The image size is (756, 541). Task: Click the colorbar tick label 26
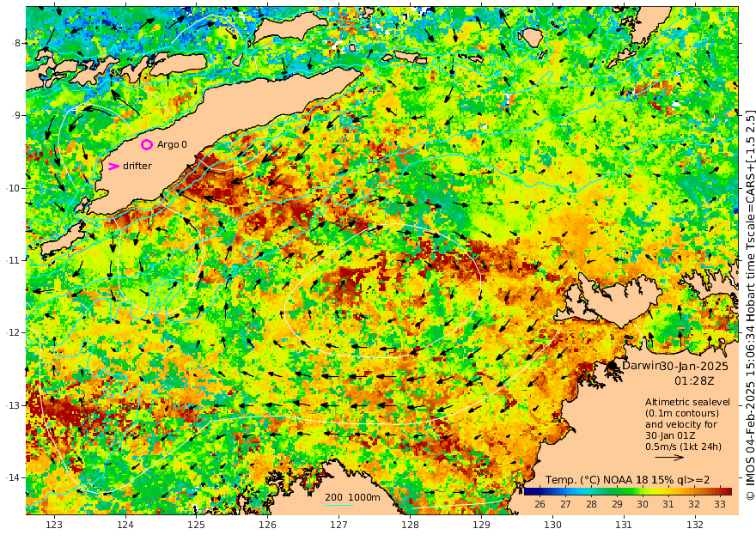540,504
